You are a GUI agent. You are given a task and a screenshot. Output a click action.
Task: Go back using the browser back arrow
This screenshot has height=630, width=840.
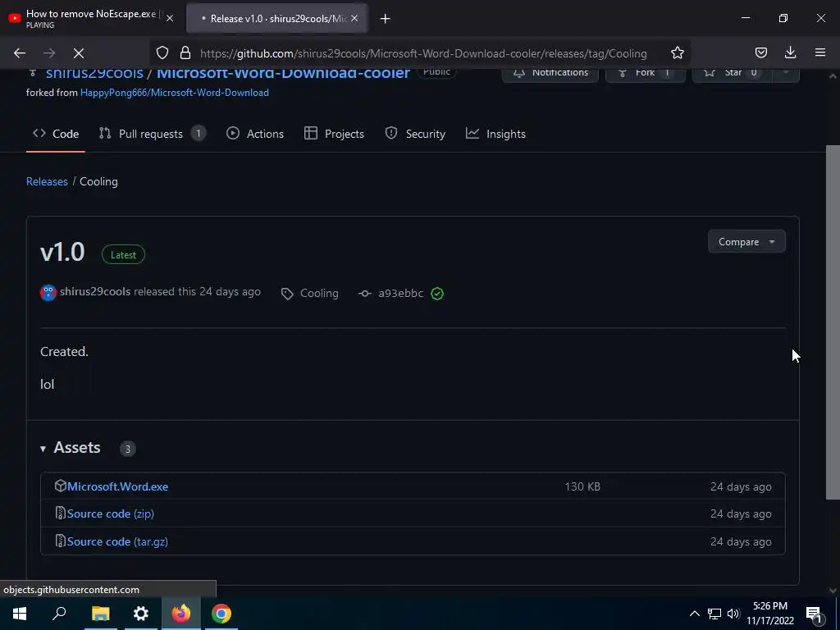click(20, 53)
